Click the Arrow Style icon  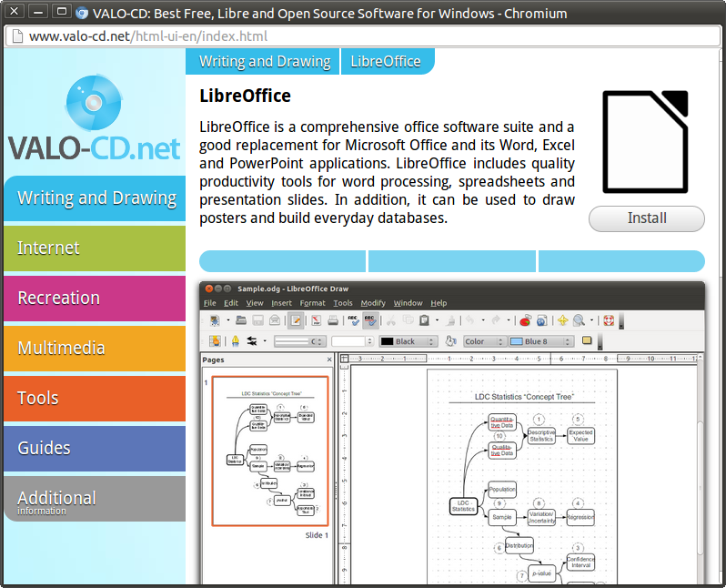coord(252,341)
